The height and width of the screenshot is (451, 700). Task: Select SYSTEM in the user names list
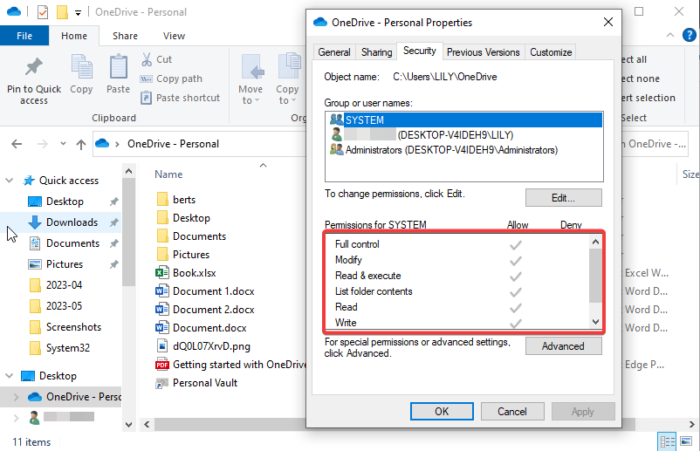coord(364,120)
